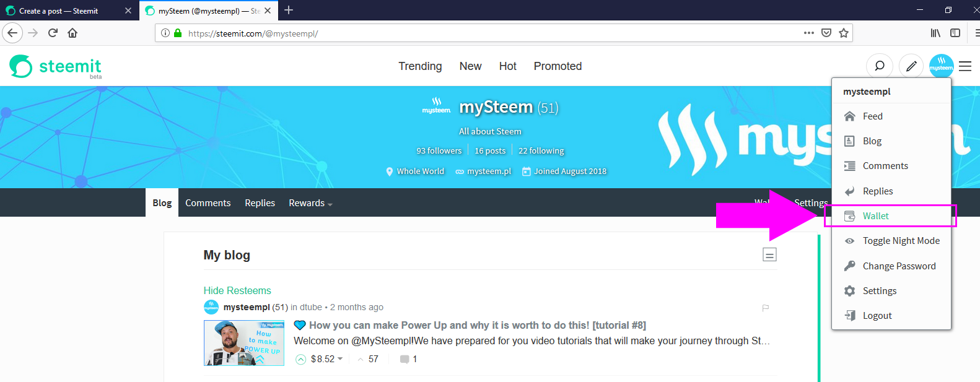Select the Replies tab in profile bar
Viewport: 980px width, 382px height.
coord(260,203)
